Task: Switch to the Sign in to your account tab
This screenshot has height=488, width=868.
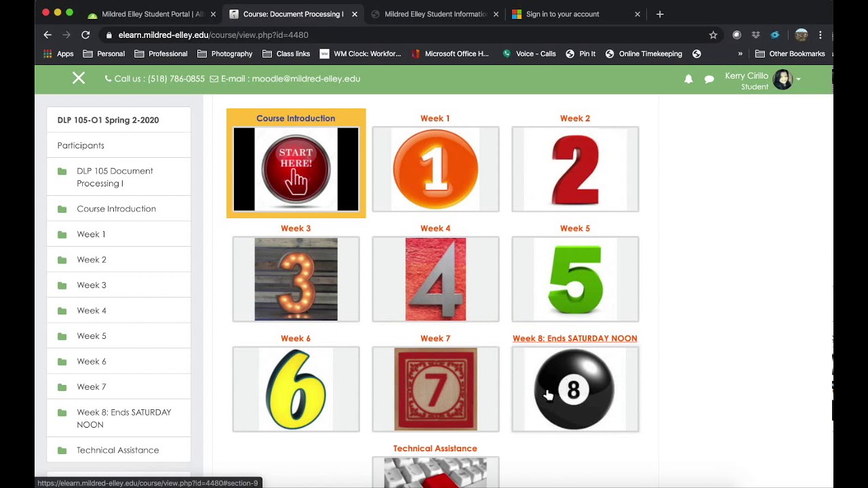Action: pyautogui.click(x=575, y=14)
